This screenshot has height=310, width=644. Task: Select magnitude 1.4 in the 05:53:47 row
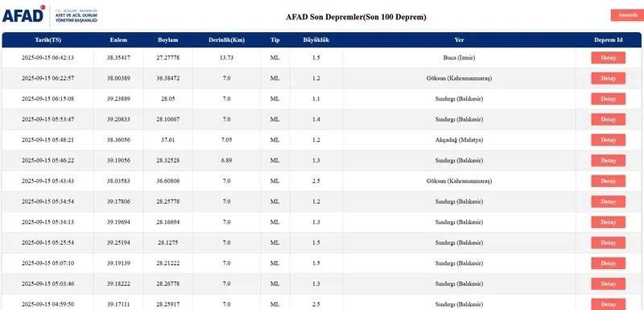(x=316, y=119)
